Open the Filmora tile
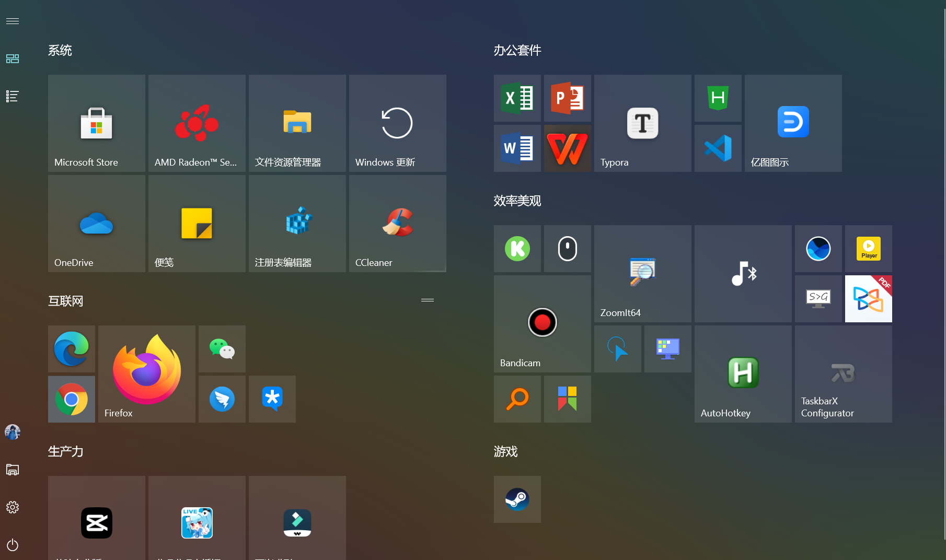The height and width of the screenshot is (560, 946). (297, 518)
